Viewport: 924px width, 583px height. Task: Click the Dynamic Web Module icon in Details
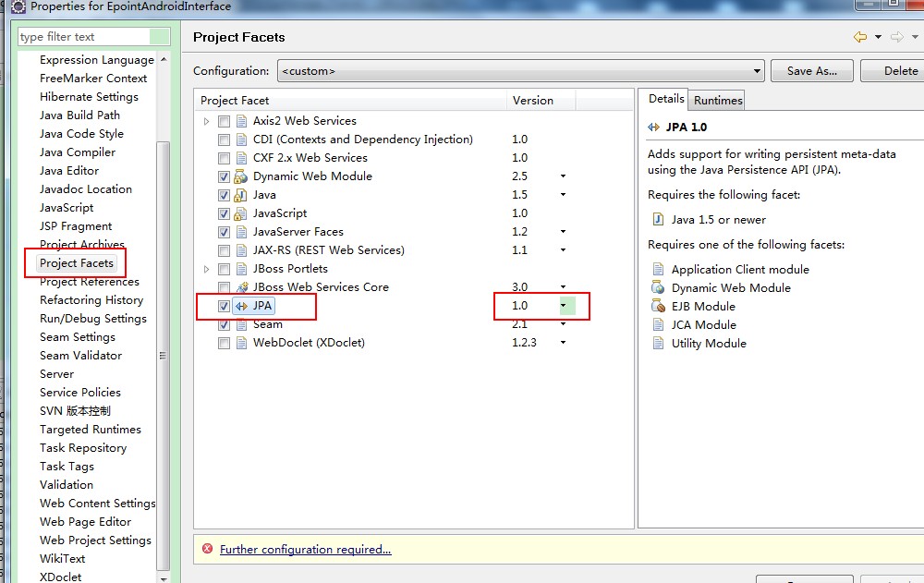tap(658, 287)
